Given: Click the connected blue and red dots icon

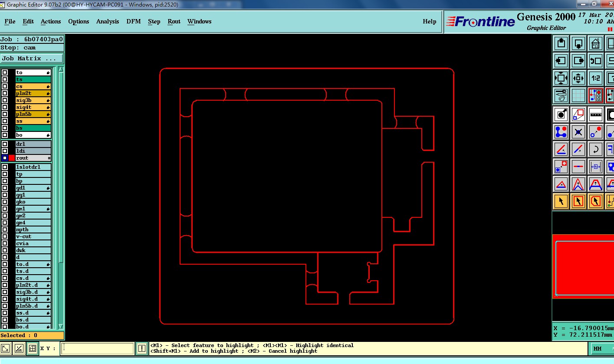Looking at the screenshot, I should (x=561, y=132).
